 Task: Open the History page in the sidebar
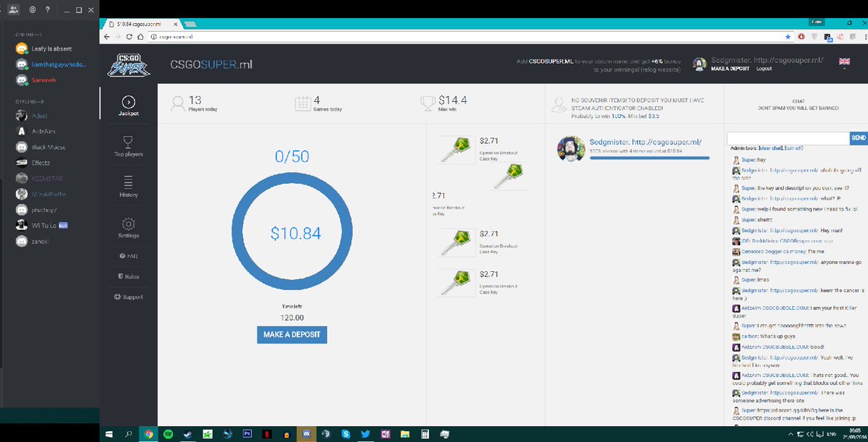tap(128, 186)
